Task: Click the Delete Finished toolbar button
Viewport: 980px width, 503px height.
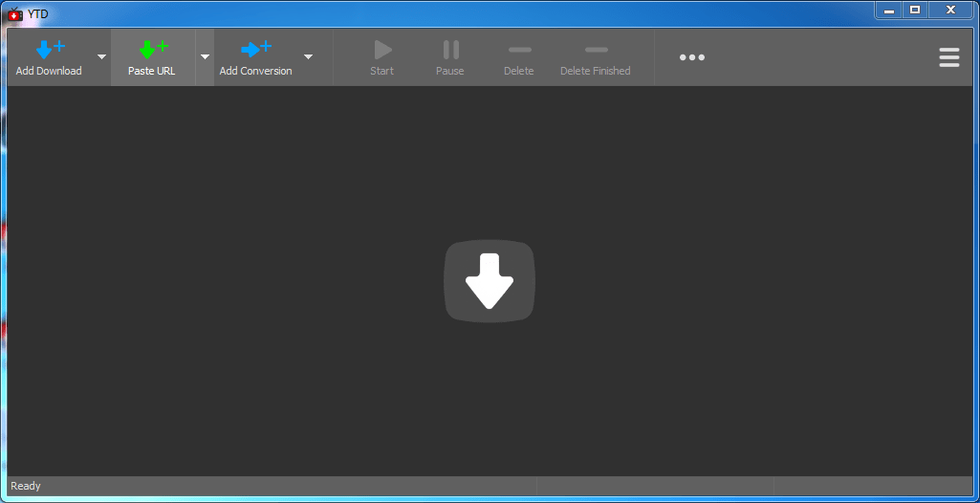Action: [x=595, y=57]
